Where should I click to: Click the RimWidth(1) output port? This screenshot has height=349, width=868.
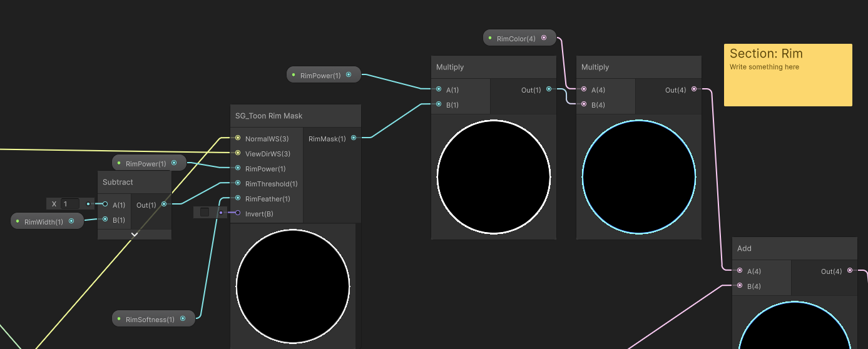71,221
